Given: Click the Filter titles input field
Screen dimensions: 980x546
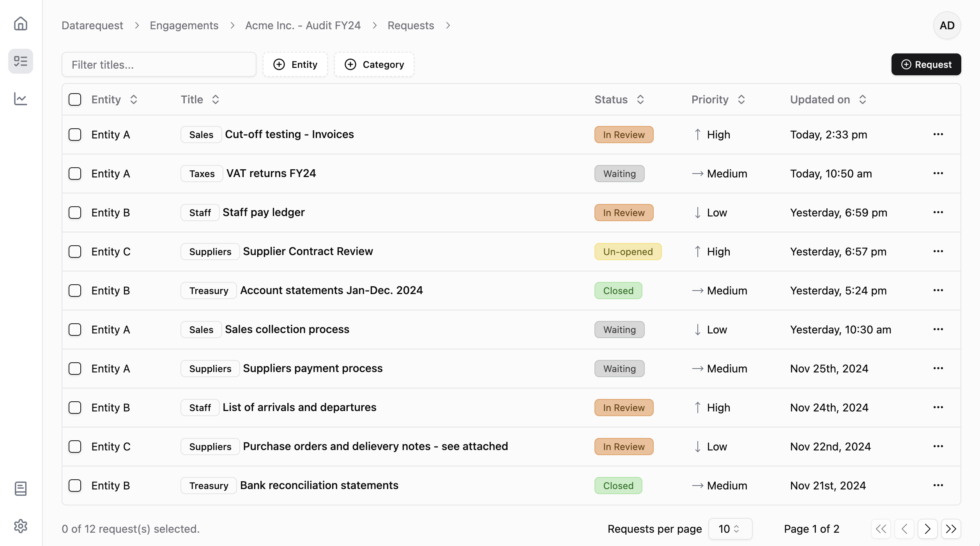Looking at the screenshot, I should click(x=159, y=64).
